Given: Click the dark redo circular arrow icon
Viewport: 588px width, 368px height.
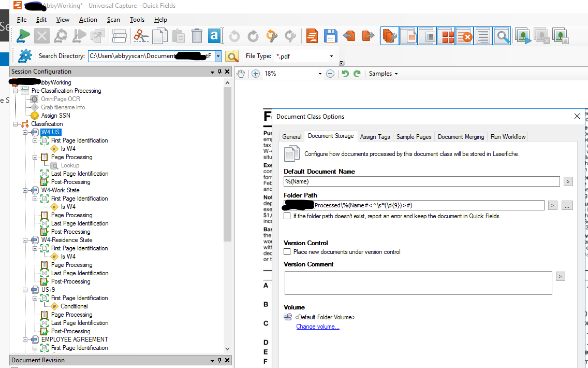Looking at the screenshot, I should click(253, 36).
